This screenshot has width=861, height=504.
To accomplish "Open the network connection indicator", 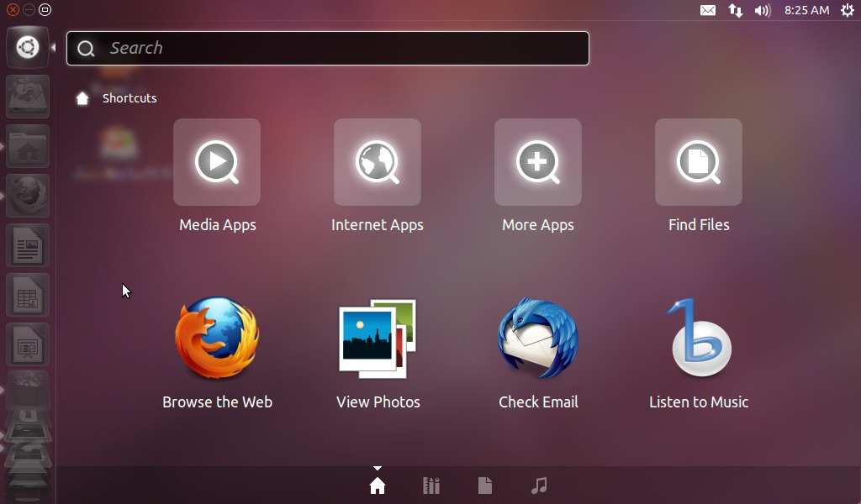I will click(x=735, y=10).
